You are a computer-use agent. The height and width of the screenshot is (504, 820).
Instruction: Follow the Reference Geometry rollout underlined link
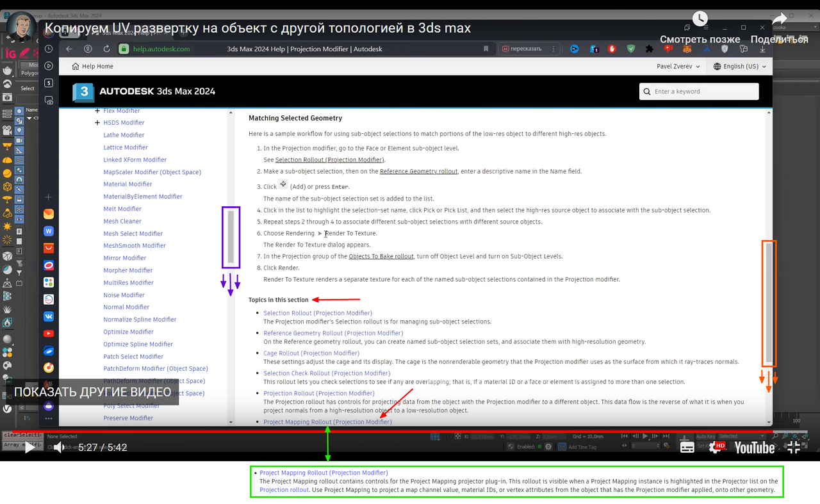pyautogui.click(x=419, y=172)
